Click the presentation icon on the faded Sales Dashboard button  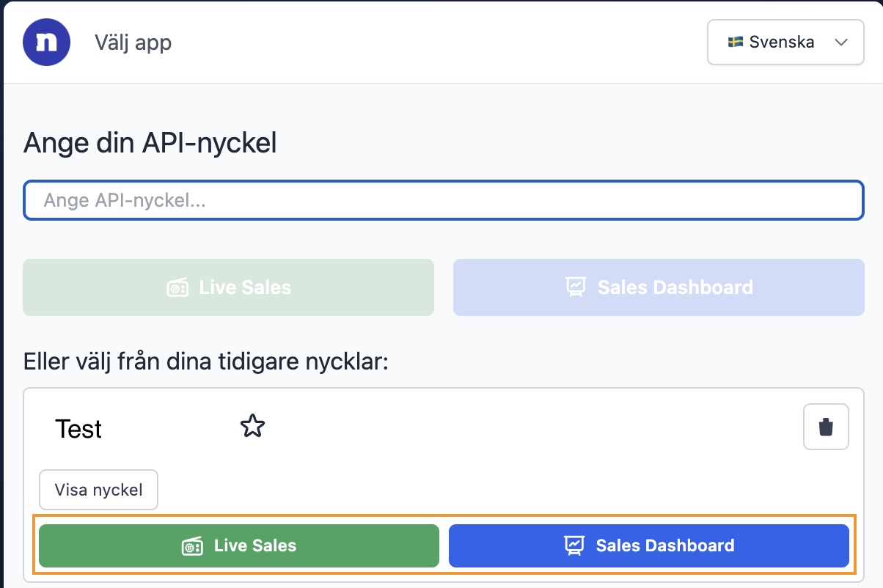(x=576, y=287)
